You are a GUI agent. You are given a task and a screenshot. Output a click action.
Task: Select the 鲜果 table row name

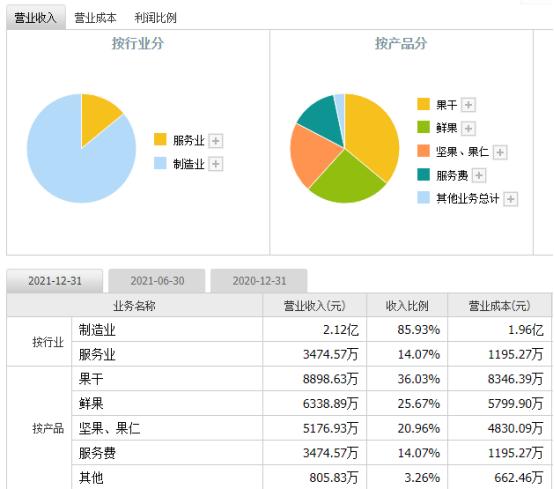(91, 403)
